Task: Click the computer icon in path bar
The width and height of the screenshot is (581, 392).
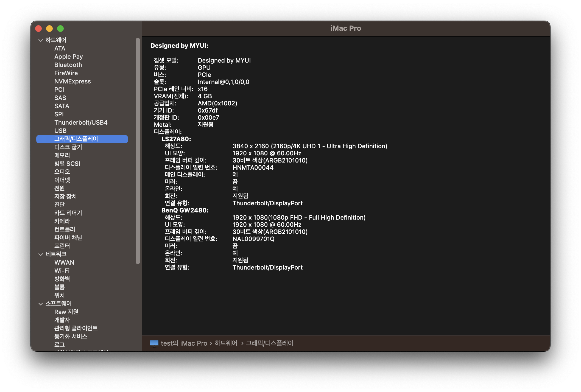Action: 154,343
